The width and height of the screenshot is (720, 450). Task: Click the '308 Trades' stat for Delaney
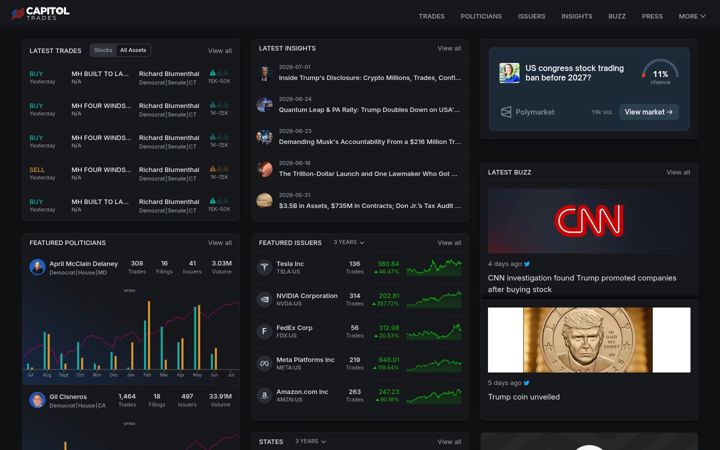click(x=137, y=267)
